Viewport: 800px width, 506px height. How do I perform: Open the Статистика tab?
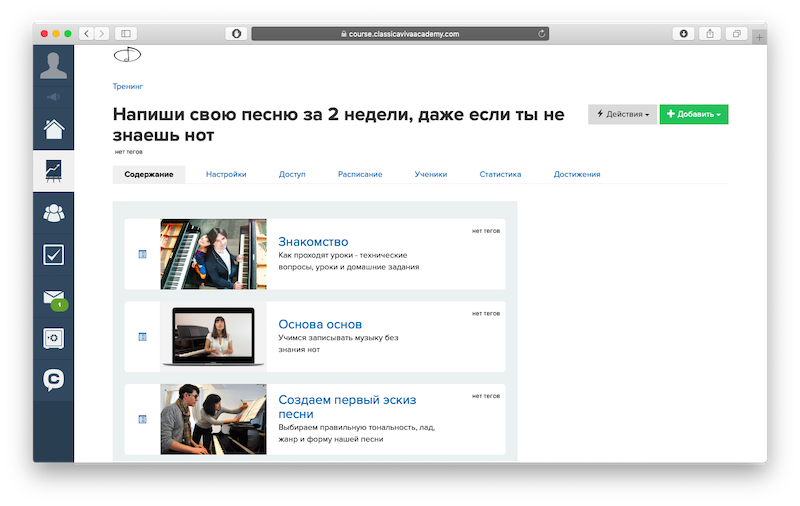(x=500, y=174)
